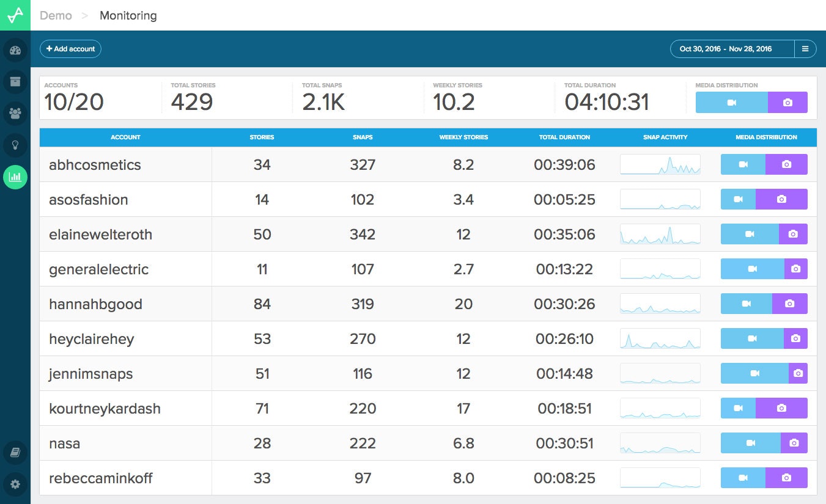Sort by Weekly Stories column header
826x504 pixels.
[463, 137]
